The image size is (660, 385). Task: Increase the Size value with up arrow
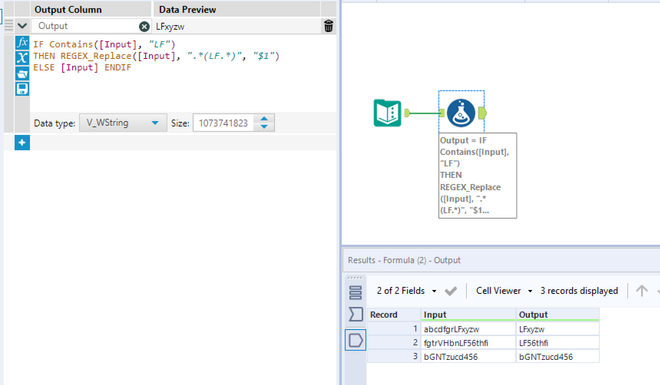pyautogui.click(x=264, y=119)
